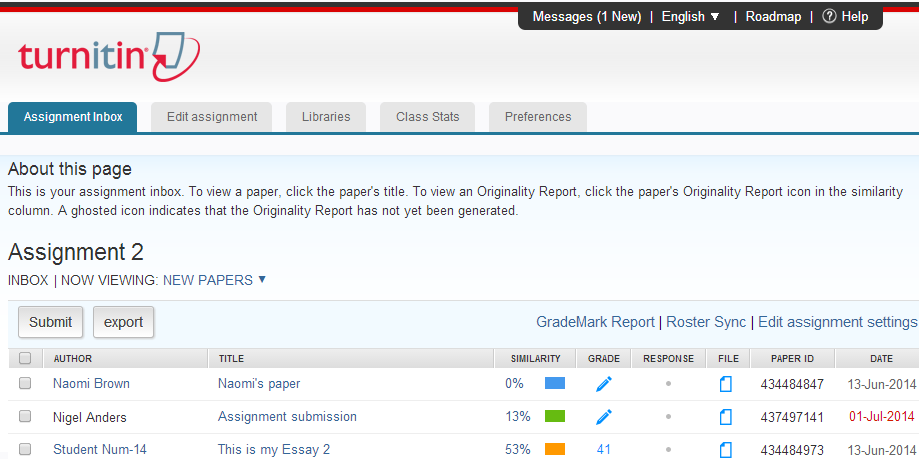The width and height of the screenshot is (919, 459).
Task: Open the Preferences tab
Action: click(x=538, y=117)
